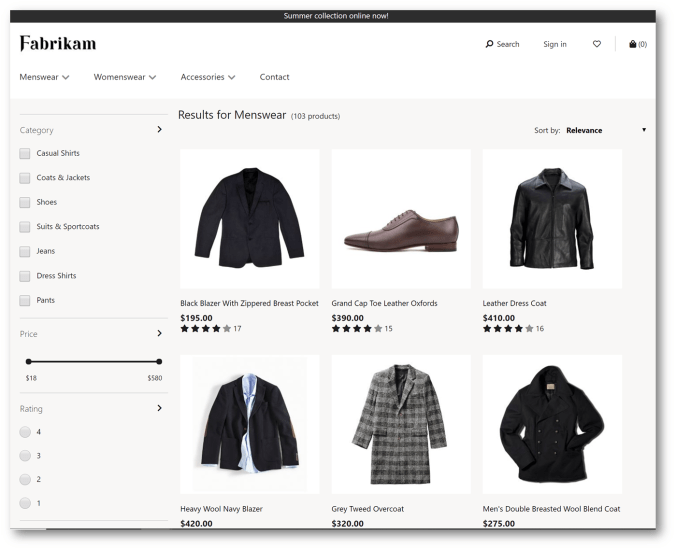Image resolution: width=676 pixels, height=550 pixels.
Task: Click star rating under Grand Cap Toe Oxfords
Action: (357, 328)
